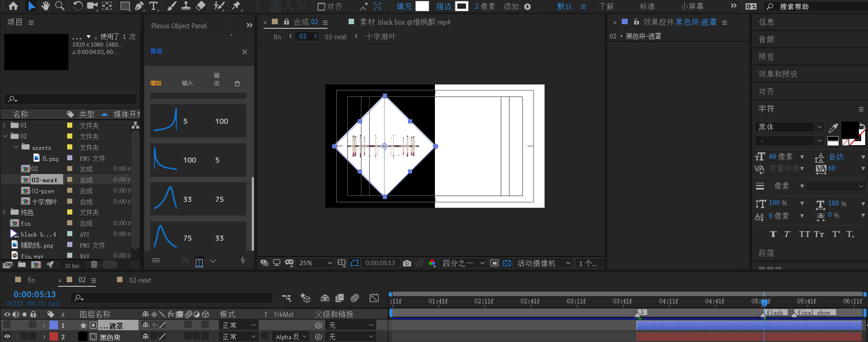Image resolution: width=868 pixels, height=342 pixels.
Task: Enable motion blur for timeline layers
Action: click(355, 298)
